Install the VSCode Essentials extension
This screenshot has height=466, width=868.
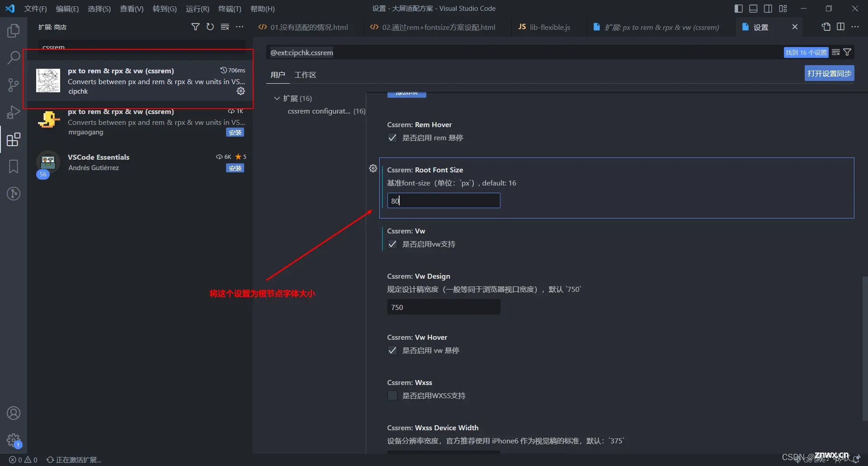tap(235, 168)
